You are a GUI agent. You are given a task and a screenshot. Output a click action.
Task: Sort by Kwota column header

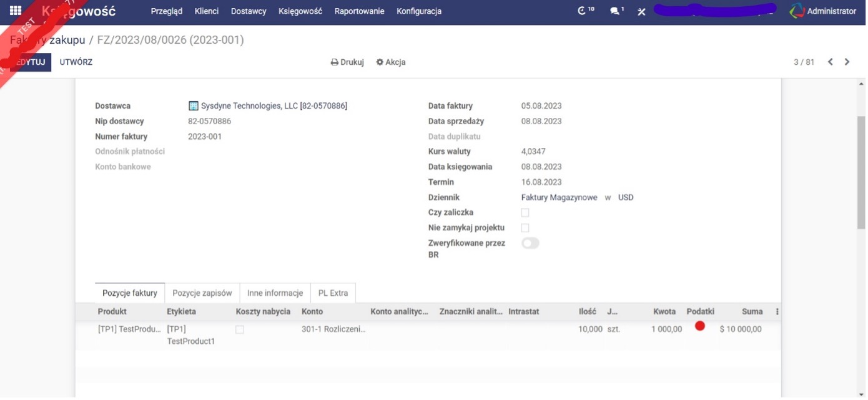point(664,311)
